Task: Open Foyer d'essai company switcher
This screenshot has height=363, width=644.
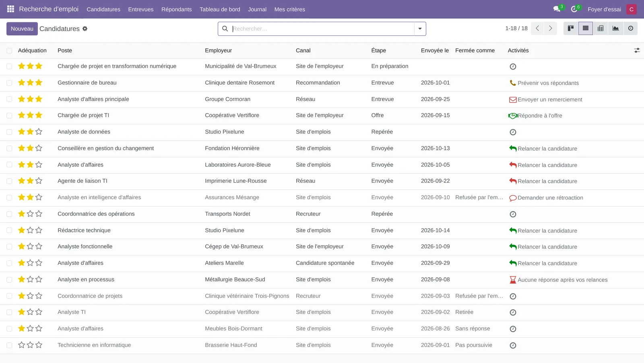Action: 604,9
